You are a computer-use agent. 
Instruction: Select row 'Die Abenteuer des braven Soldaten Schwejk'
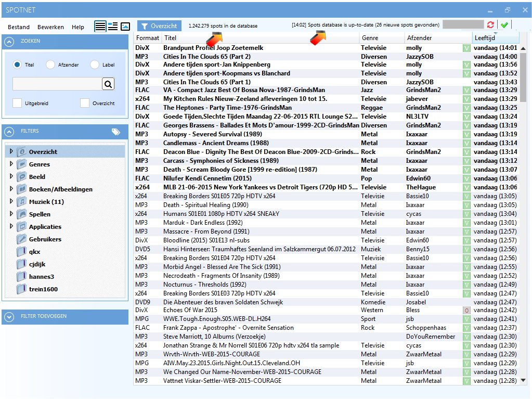(326, 302)
